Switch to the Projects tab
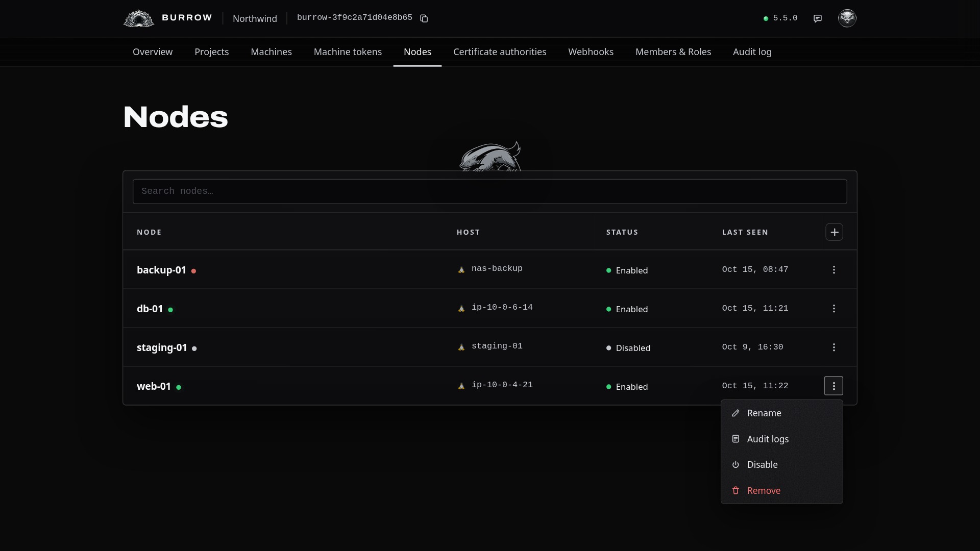The image size is (980, 551). 212,52
